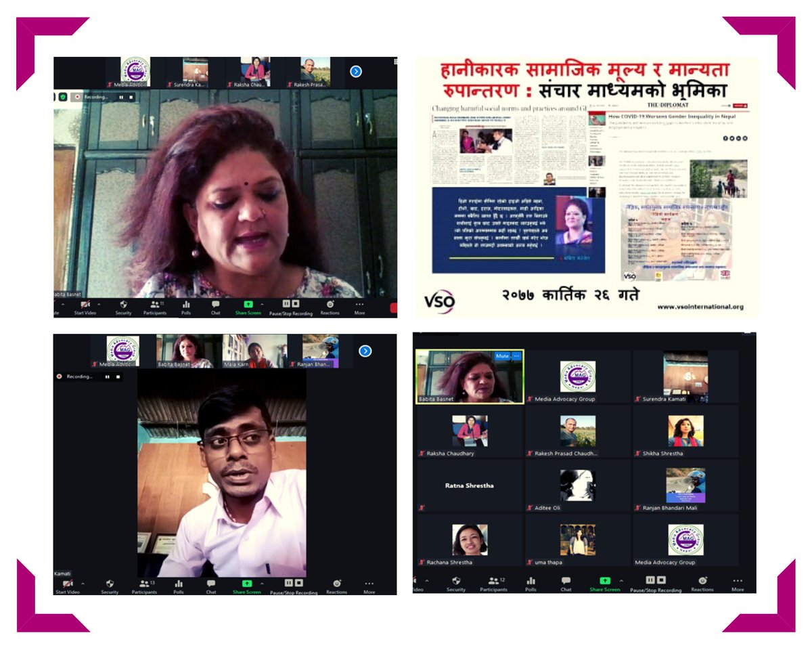The width and height of the screenshot is (812, 650).
Task: Expand the caret next to Share Screen in Kamati window
Action: coord(262,583)
